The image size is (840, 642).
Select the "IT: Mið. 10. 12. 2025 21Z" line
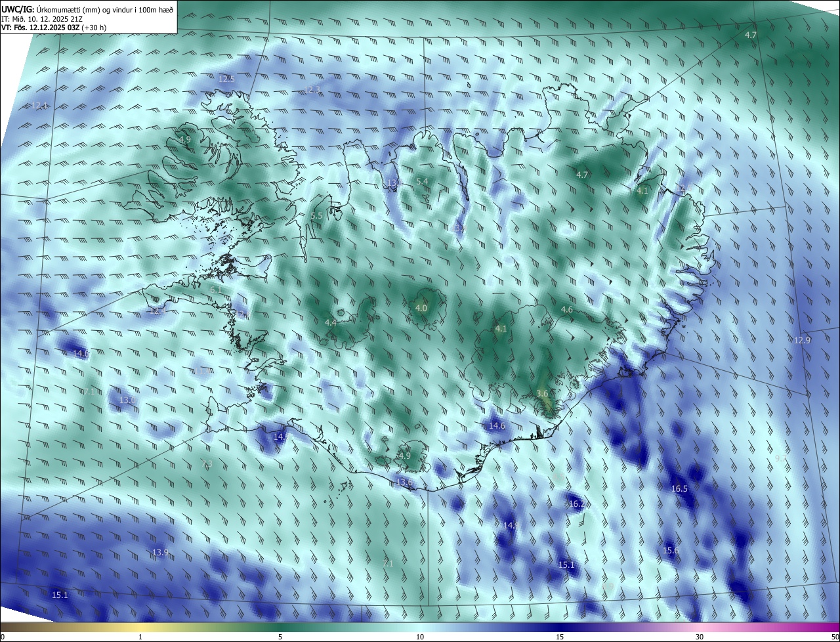click(x=41, y=18)
